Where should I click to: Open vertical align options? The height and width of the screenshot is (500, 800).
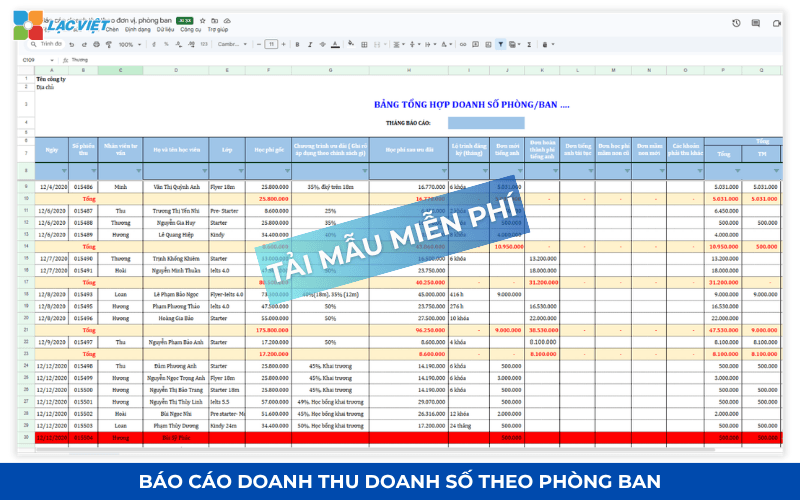point(414,44)
